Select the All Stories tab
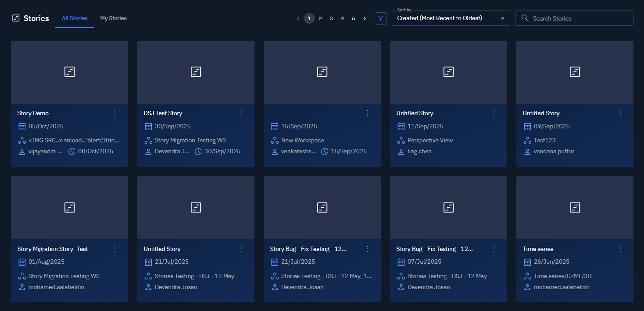 (75, 18)
